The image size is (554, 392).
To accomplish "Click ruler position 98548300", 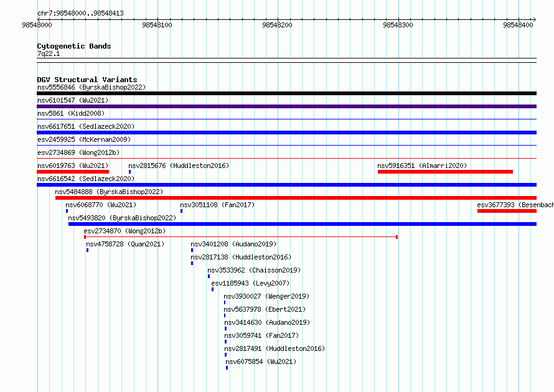I will 398,25.
